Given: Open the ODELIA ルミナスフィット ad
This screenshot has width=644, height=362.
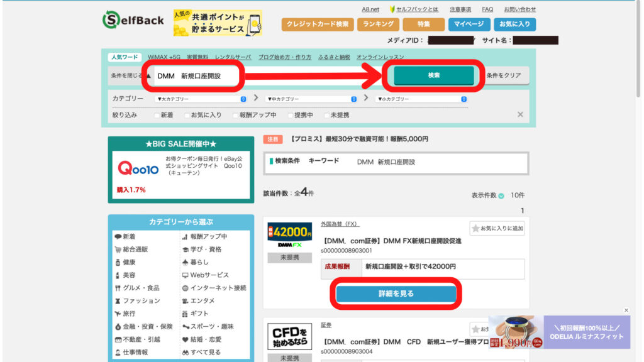Looking at the screenshot, I should point(559,332).
